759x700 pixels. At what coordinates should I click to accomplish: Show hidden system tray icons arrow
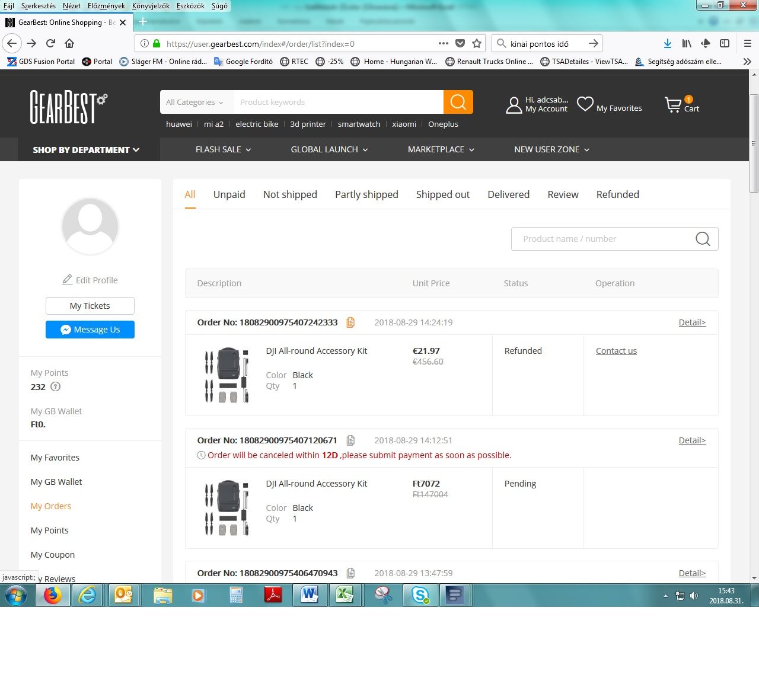click(665, 596)
